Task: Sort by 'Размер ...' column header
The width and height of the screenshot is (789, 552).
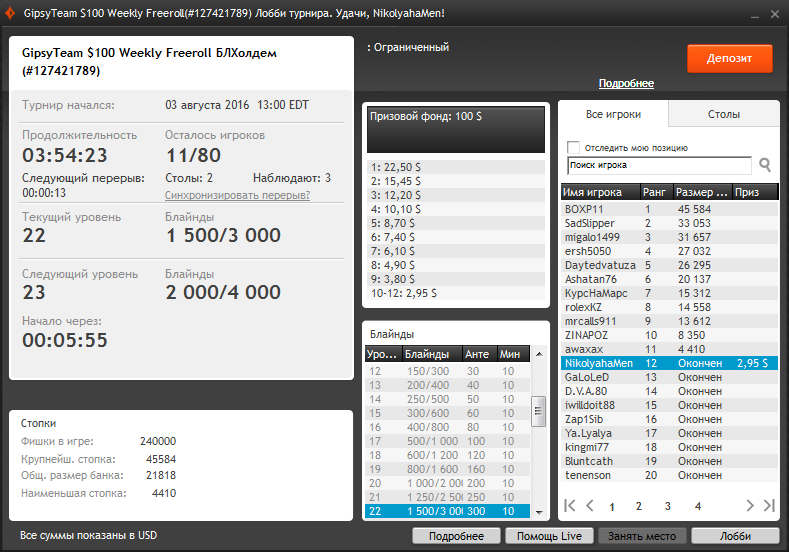Action: [702, 192]
